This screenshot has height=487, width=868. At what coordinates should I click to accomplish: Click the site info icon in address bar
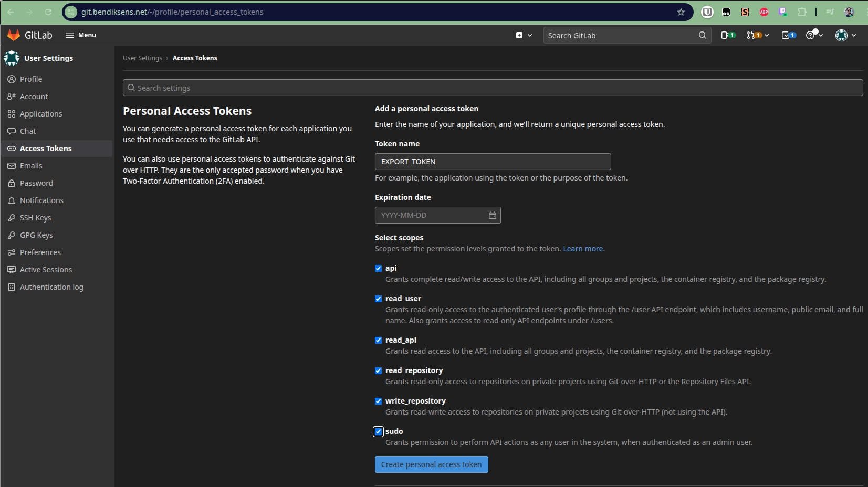[x=71, y=12]
